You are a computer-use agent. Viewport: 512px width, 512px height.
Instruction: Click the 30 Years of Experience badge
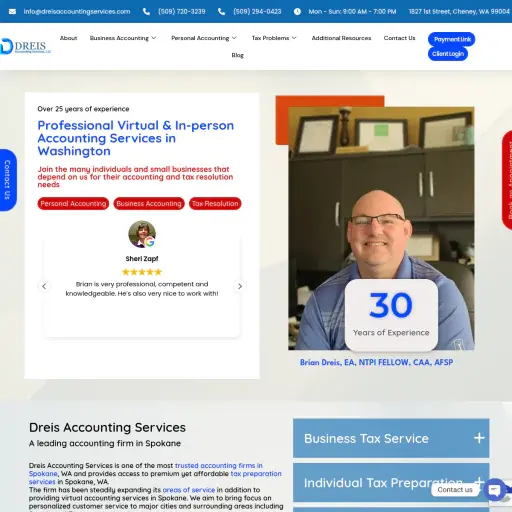pyautogui.click(x=391, y=315)
